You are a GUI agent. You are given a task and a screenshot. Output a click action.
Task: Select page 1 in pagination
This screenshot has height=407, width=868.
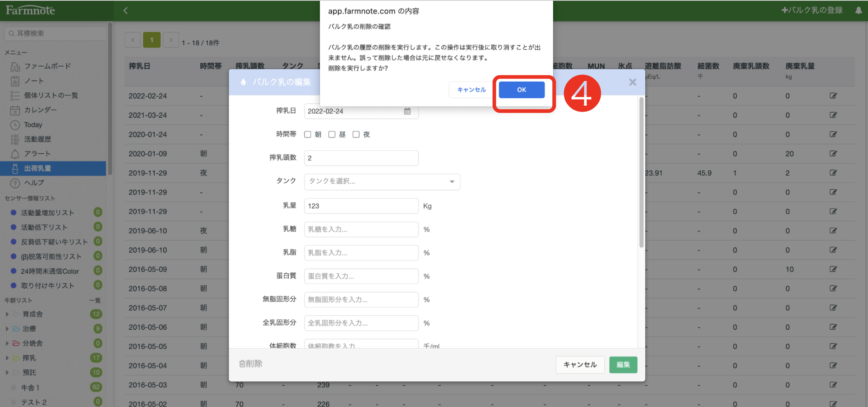click(152, 40)
